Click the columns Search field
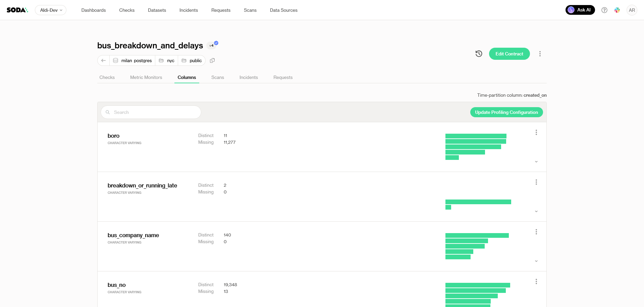This screenshot has width=644, height=307. point(151,112)
